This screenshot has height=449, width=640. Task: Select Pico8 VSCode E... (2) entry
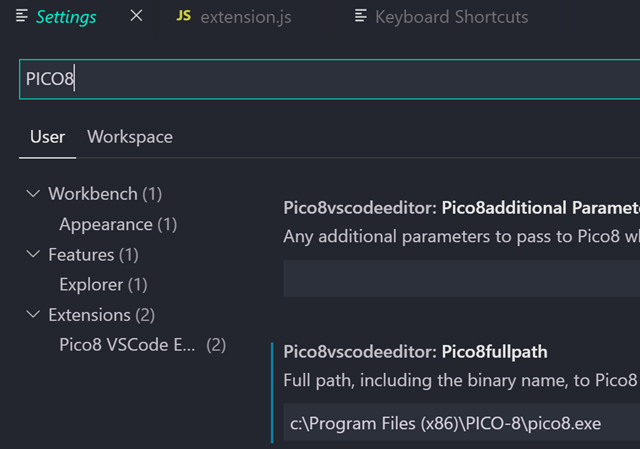[142, 345]
